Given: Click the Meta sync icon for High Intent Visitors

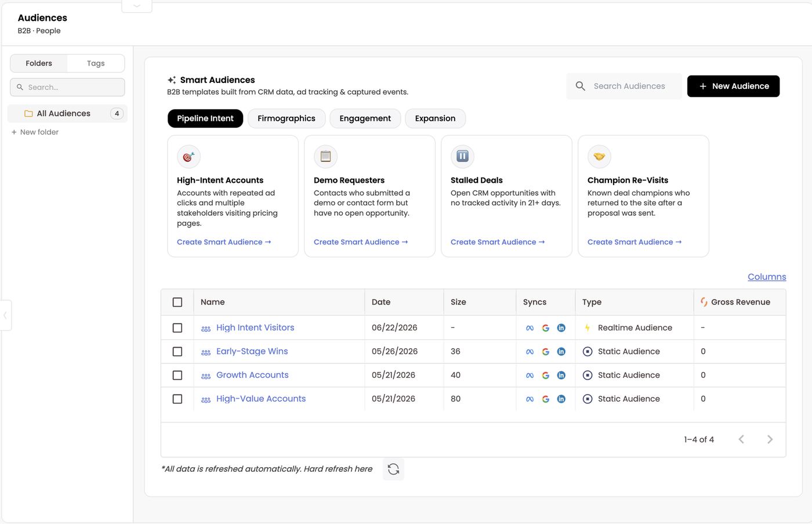Looking at the screenshot, I should [530, 328].
